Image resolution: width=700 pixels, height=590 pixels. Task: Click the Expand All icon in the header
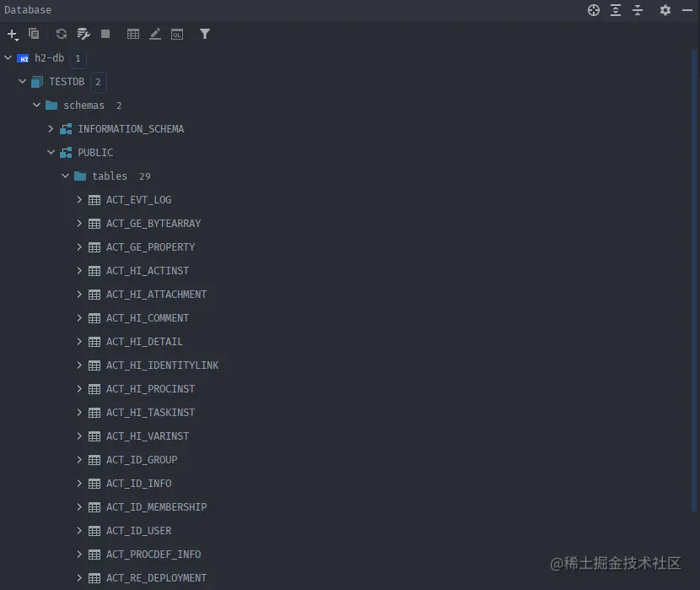pyautogui.click(x=616, y=10)
